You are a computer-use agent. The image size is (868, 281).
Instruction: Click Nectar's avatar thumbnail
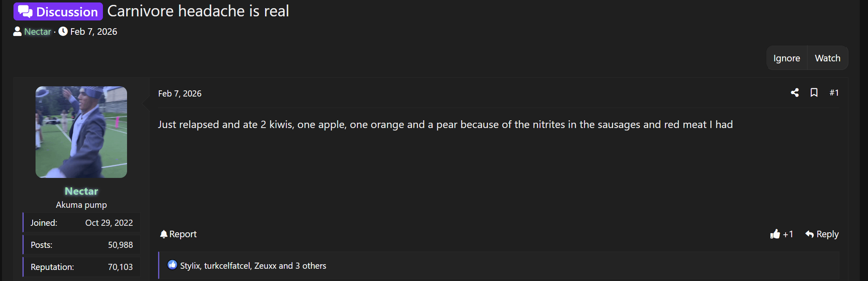click(x=81, y=132)
